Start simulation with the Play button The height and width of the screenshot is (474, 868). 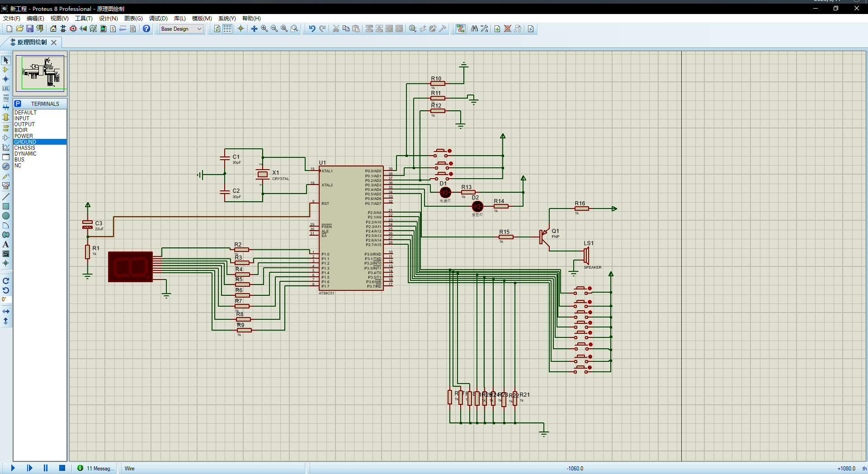click(13, 468)
